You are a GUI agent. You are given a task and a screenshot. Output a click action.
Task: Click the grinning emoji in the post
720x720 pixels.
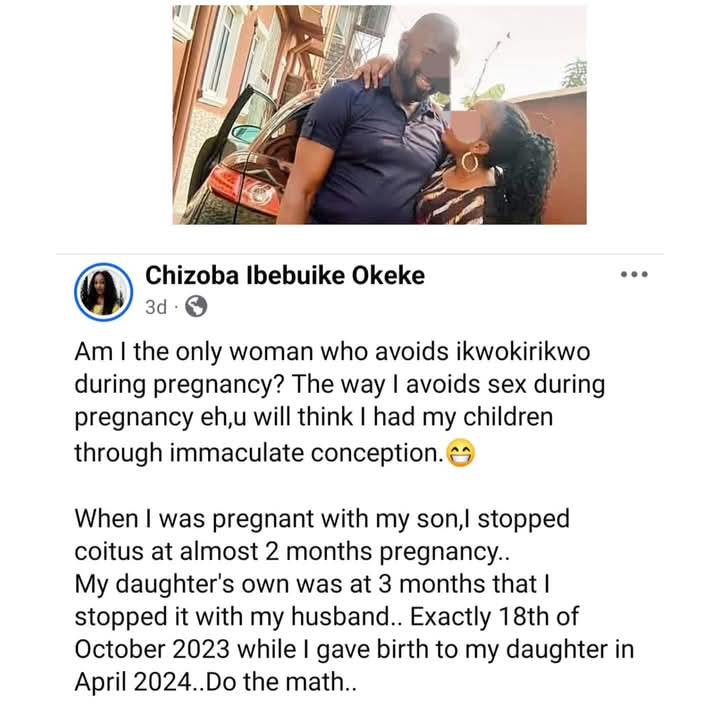click(x=461, y=454)
